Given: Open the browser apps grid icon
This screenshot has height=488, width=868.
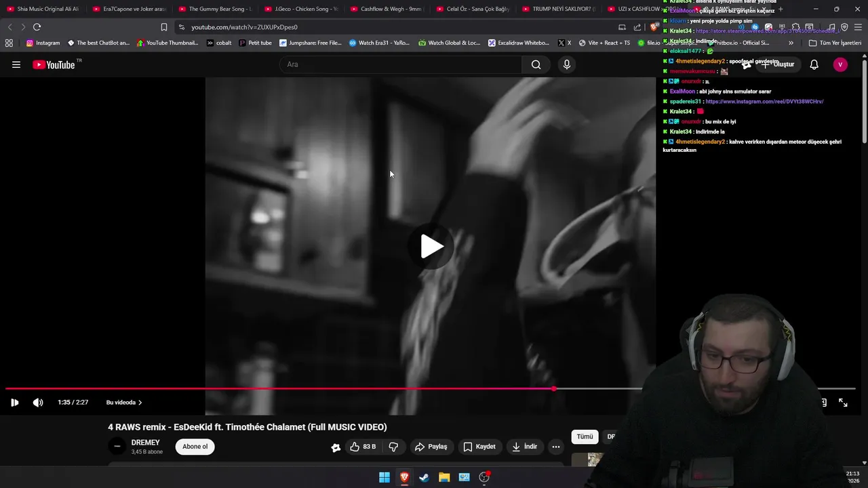Looking at the screenshot, I should [x=9, y=43].
